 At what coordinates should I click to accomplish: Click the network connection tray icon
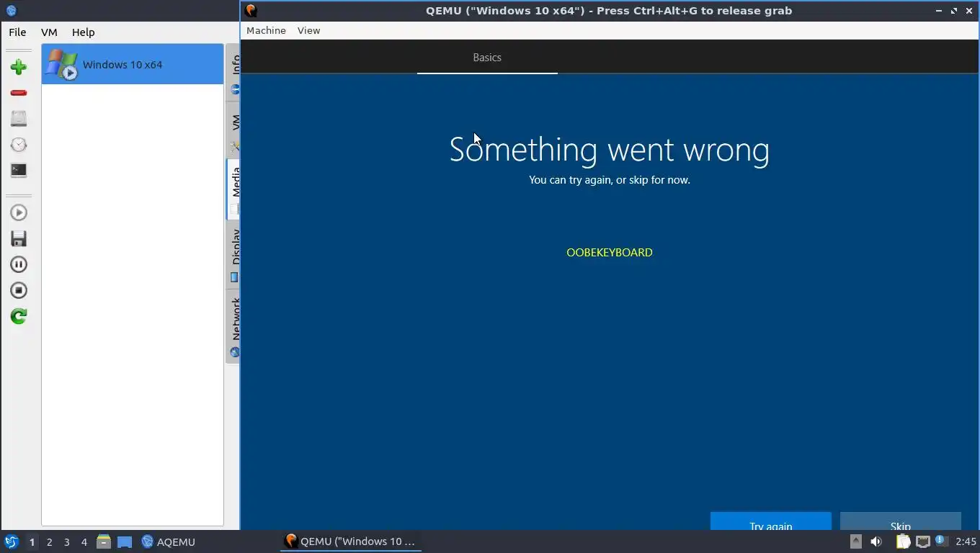923,541
